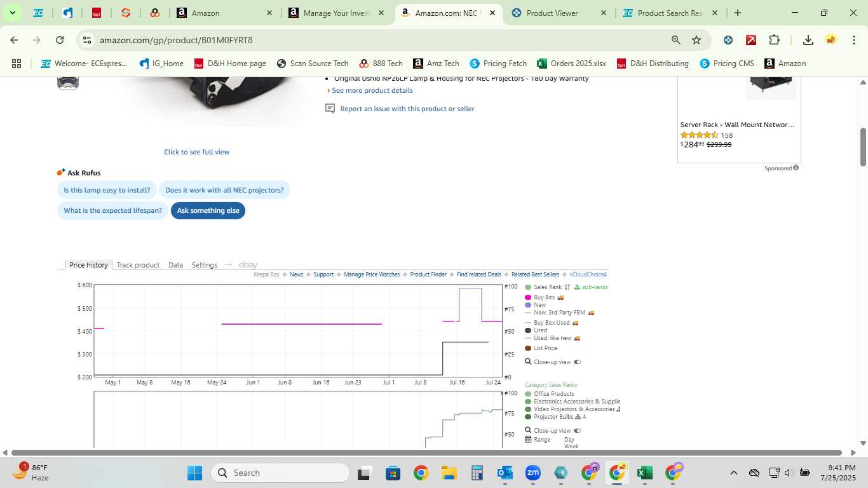
Task: Enable Close-up view for price chart
Action: coord(553,362)
